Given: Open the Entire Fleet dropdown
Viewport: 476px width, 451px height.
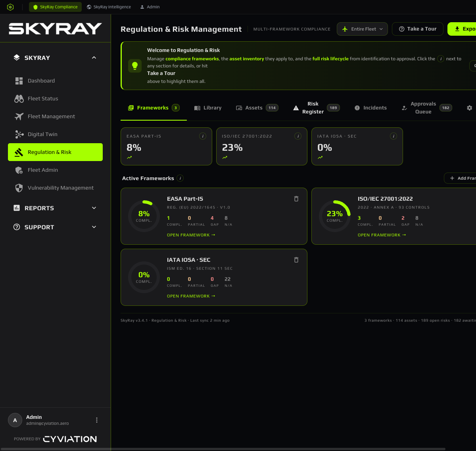Looking at the screenshot, I should pos(362,29).
